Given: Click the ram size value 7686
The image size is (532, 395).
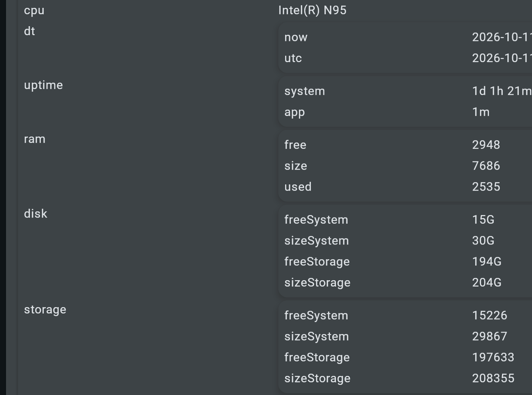Looking at the screenshot, I should click(486, 166).
